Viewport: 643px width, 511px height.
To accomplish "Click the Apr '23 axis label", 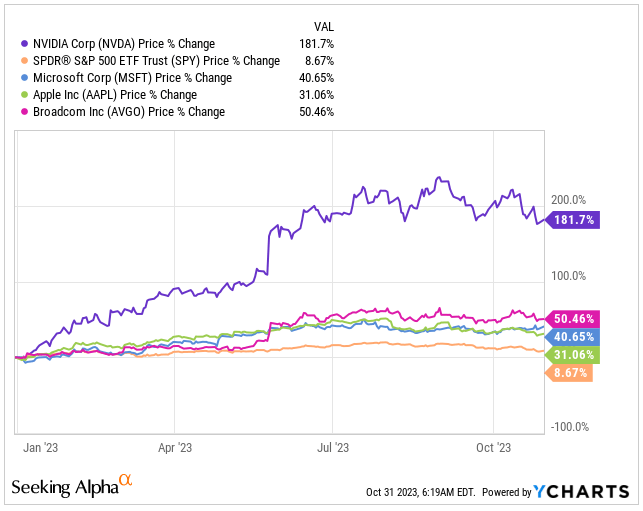I will [175, 447].
